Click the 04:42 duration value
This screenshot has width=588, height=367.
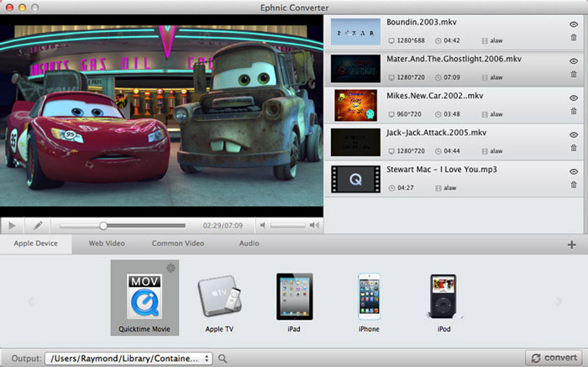(x=452, y=40)
